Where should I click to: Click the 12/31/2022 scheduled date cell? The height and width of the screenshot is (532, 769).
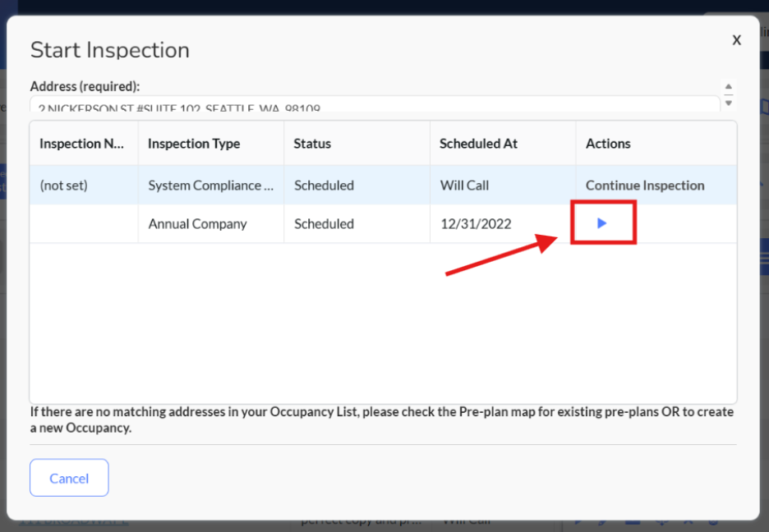[x=476, y=224]
